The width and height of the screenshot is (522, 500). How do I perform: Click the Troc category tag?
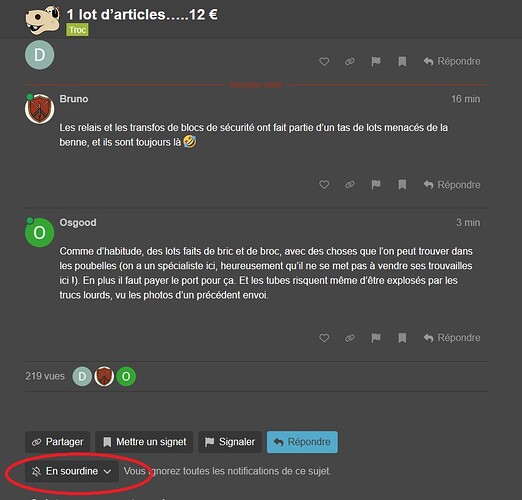[77, 30]
